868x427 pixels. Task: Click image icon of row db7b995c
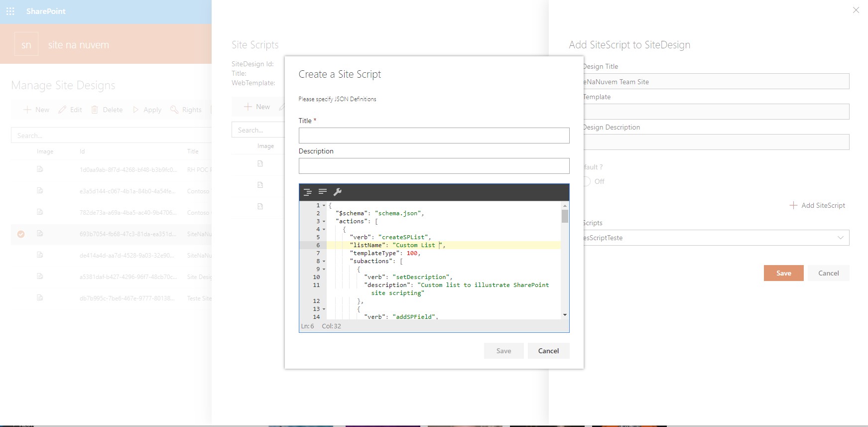coord(40,298)
